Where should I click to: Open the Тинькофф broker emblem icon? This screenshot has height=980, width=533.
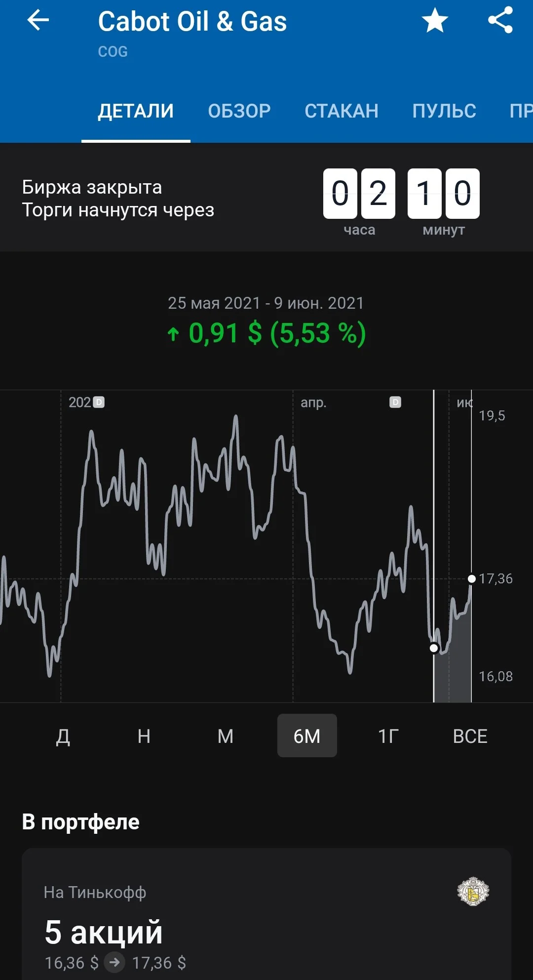click(473, 892)
